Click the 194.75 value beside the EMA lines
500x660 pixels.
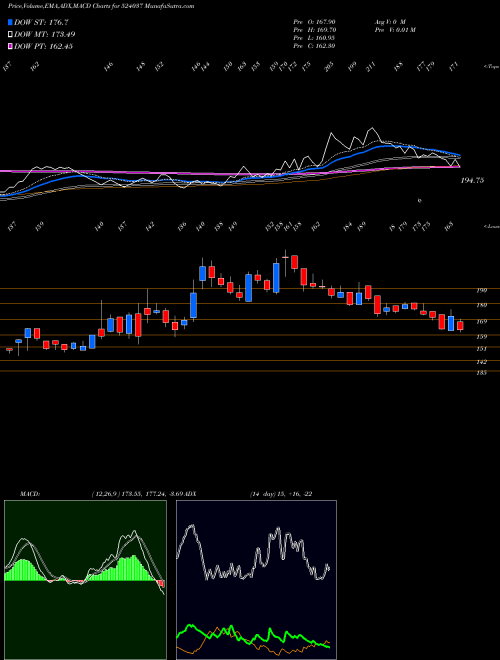(x=472, y=180)
